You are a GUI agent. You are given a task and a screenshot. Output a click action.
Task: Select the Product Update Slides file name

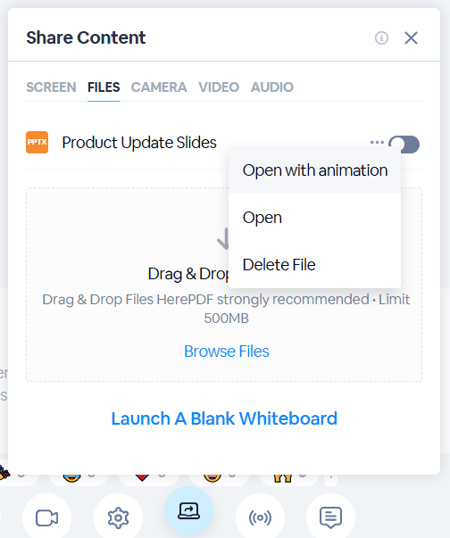click(139, 142)
